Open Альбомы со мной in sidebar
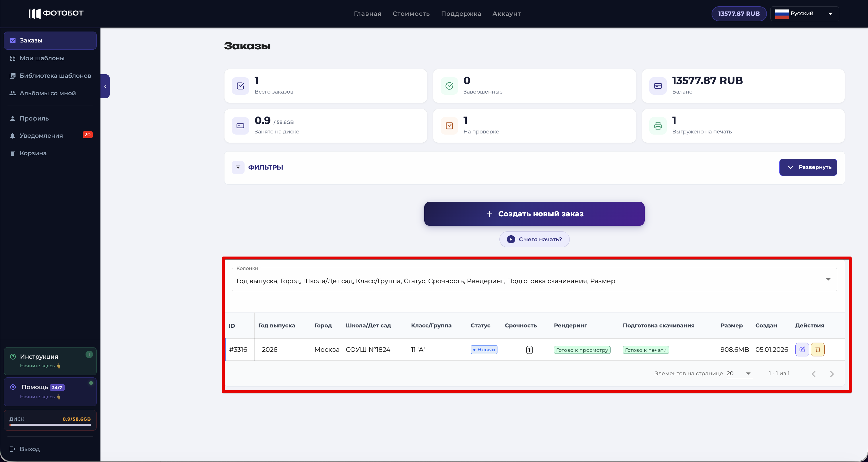The width and height of the screenshot is (868, 462). point(50,93)
